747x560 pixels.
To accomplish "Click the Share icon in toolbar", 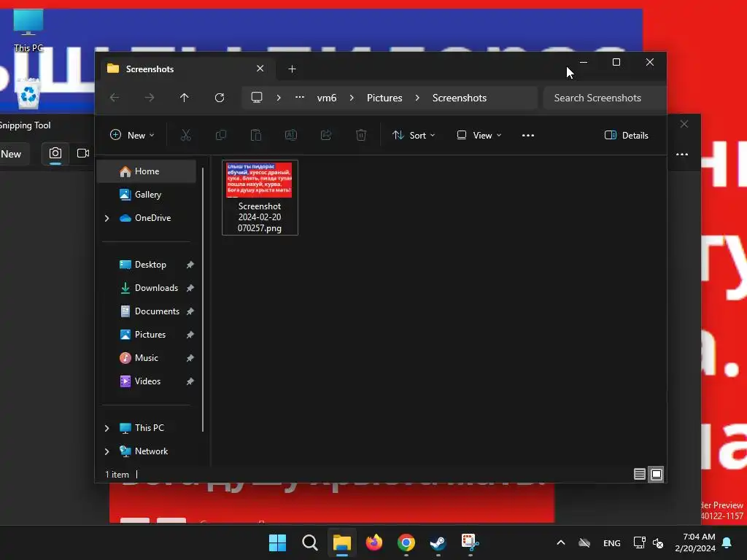I will tap(326, 135).
